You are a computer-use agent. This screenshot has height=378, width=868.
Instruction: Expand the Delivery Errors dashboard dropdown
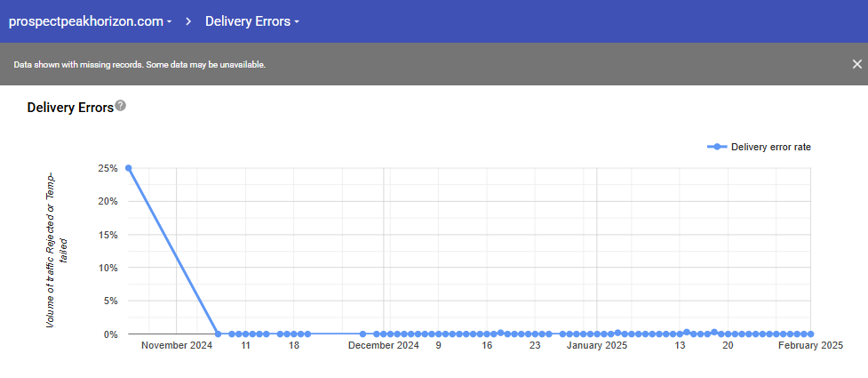pos(251,21)
